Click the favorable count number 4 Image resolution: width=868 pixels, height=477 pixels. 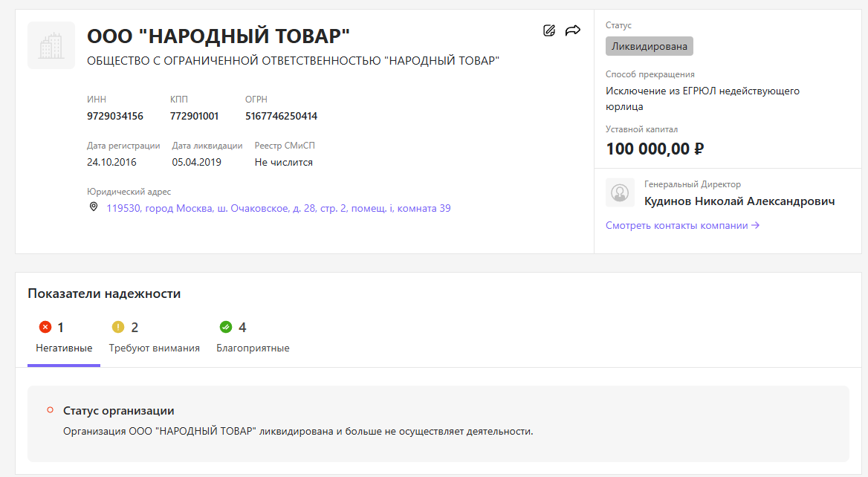[242, 328]
